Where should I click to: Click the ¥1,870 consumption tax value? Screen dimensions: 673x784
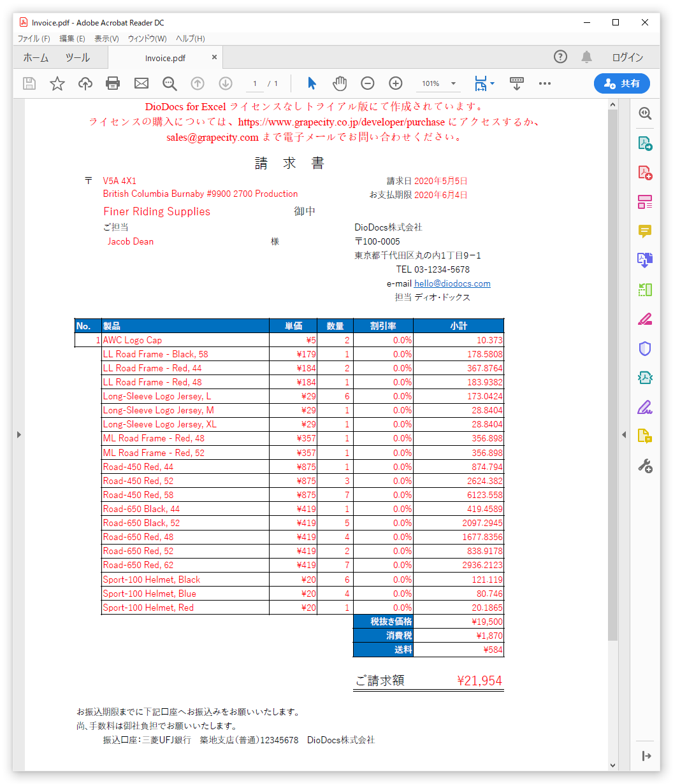489,636
